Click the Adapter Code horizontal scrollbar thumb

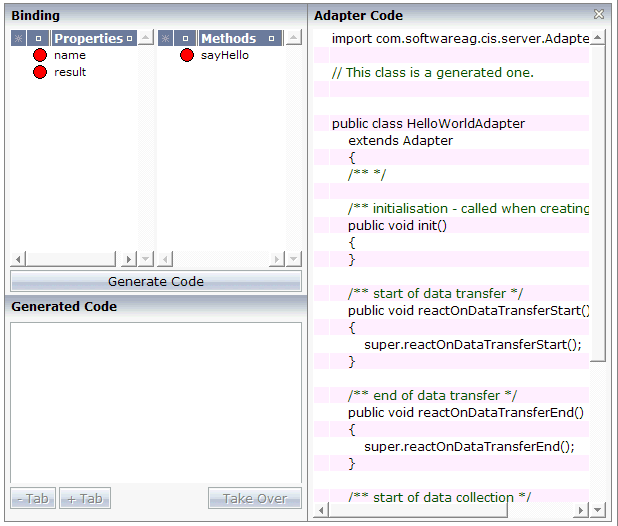[418, 510]
